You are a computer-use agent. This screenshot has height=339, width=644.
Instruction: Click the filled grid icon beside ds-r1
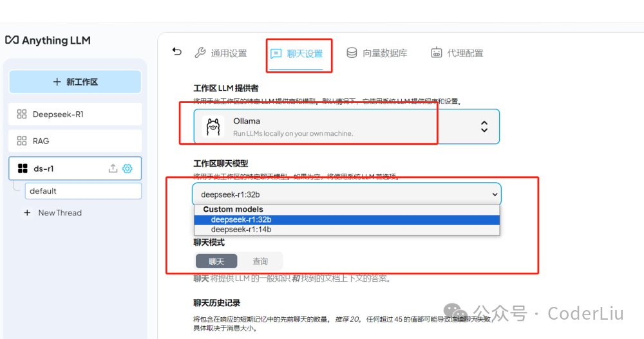(x=23, y=169)
